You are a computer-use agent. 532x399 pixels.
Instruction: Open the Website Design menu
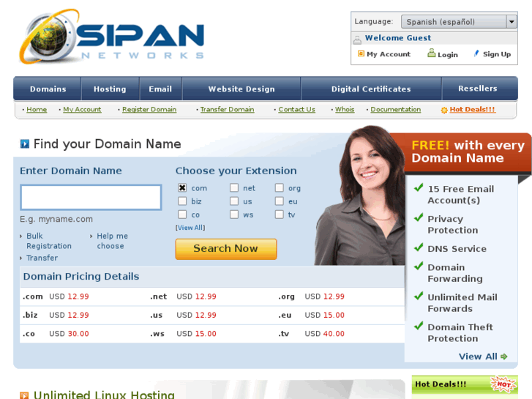(241, 89)
